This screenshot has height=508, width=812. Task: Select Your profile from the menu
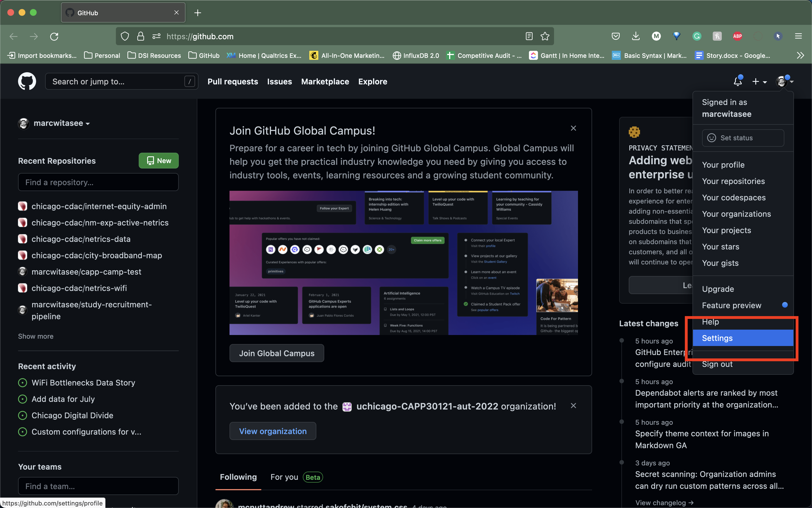click(x=743, y=165)
